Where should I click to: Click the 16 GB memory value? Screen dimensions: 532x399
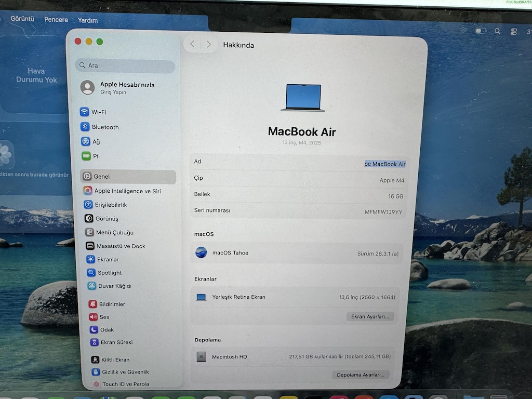(395, 196)
